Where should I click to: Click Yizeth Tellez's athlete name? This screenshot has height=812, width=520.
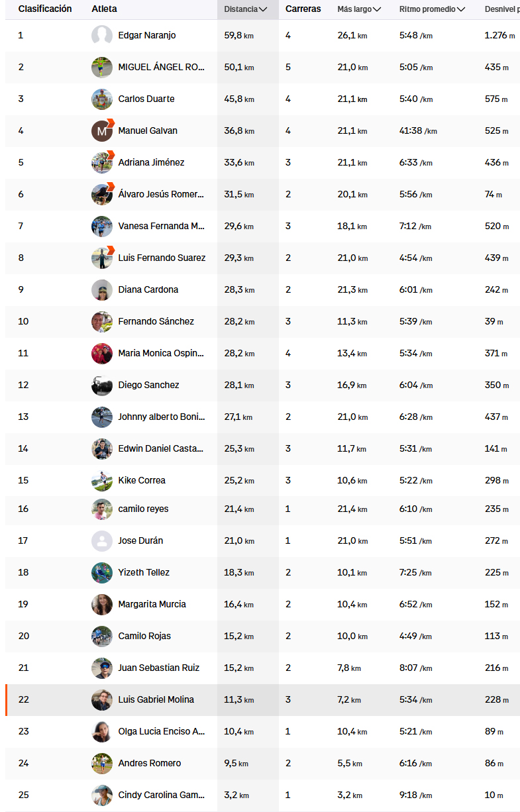click(x=144, y=572)
